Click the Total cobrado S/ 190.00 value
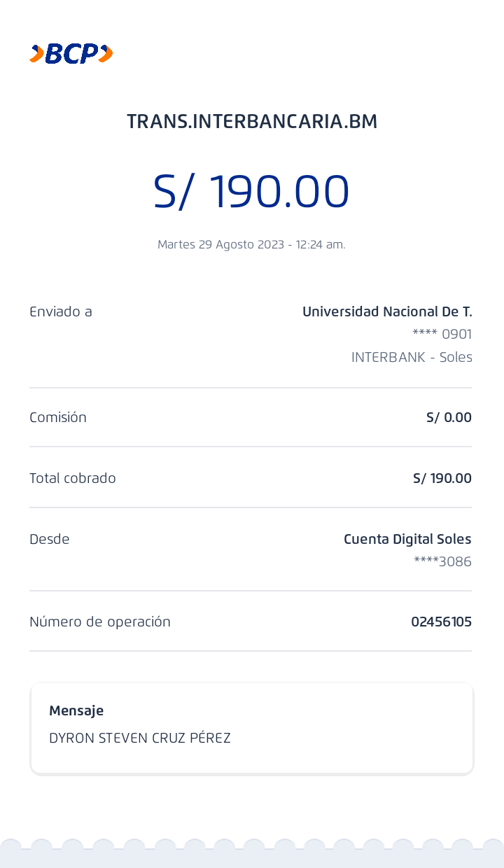 pos(442,478)
